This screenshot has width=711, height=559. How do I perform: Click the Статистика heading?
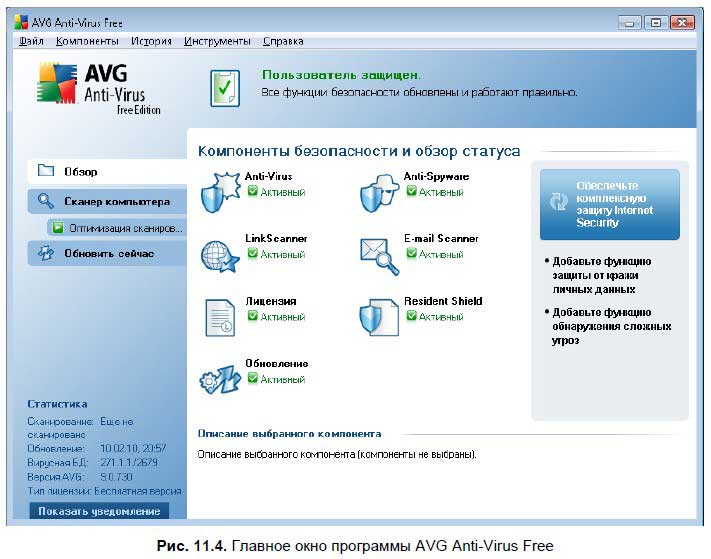click(x=57, y=404)
